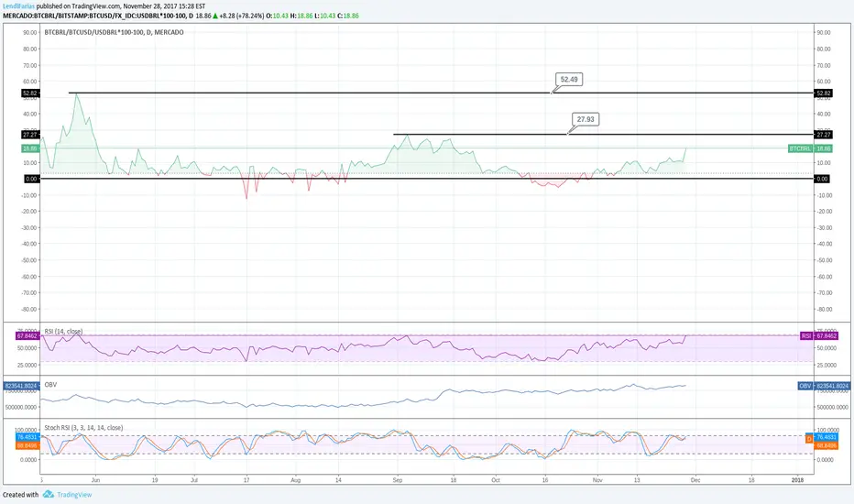
Task: Select the 27.93 price callout label
Action: 586,119
